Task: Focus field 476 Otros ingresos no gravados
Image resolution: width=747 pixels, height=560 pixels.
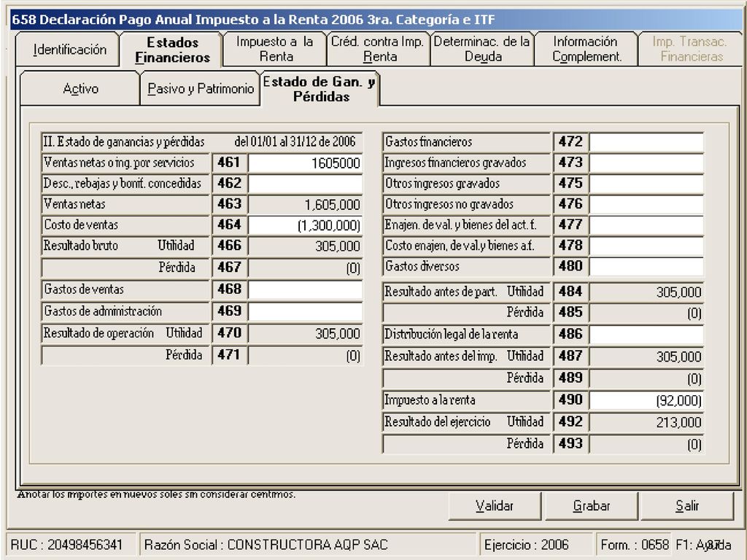Action: point(646,204)
